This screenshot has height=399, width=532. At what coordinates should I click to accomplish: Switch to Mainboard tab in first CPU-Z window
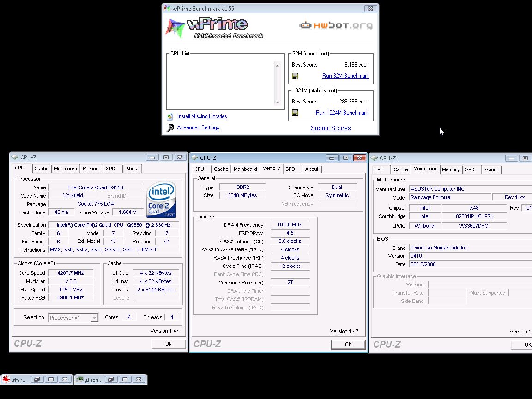pyautogui.click(x=66, y=169)
